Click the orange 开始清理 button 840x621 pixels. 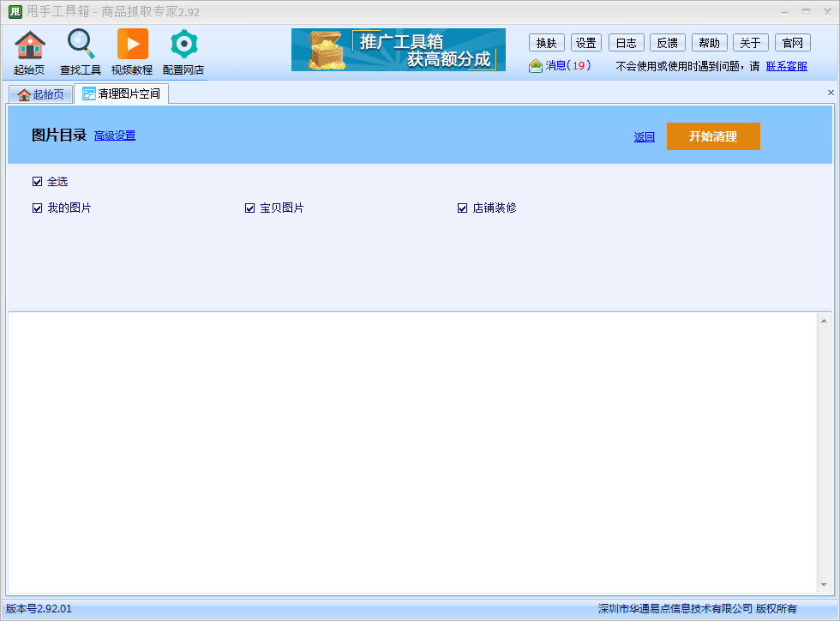713,136
